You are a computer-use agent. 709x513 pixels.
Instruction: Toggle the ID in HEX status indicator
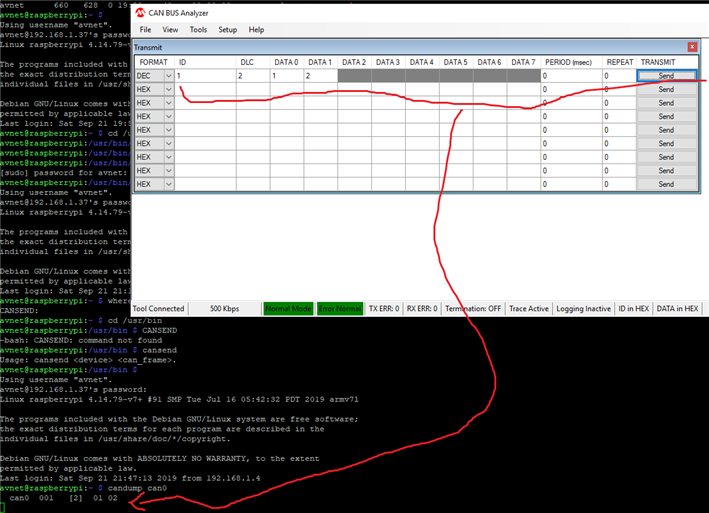pos(630,309)
